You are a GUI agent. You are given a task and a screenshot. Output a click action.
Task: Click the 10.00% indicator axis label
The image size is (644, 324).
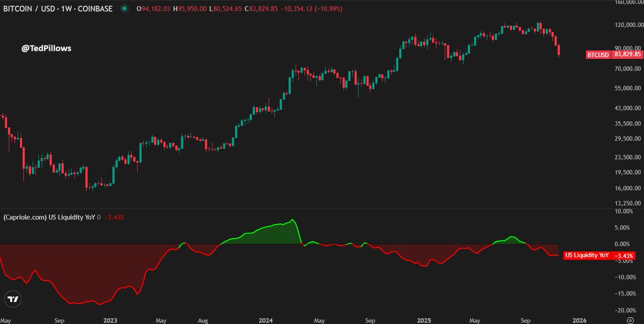point(623,211)
